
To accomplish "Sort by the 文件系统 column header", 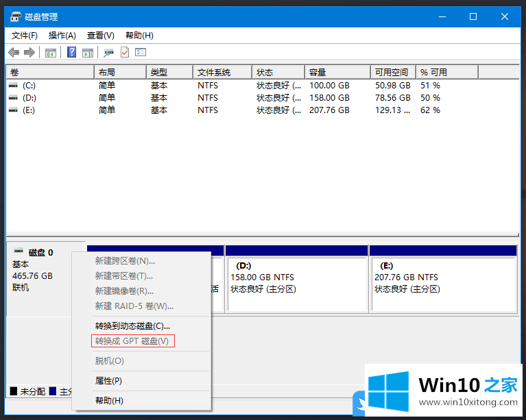I will pyautogui.click(x=222, y=73).
